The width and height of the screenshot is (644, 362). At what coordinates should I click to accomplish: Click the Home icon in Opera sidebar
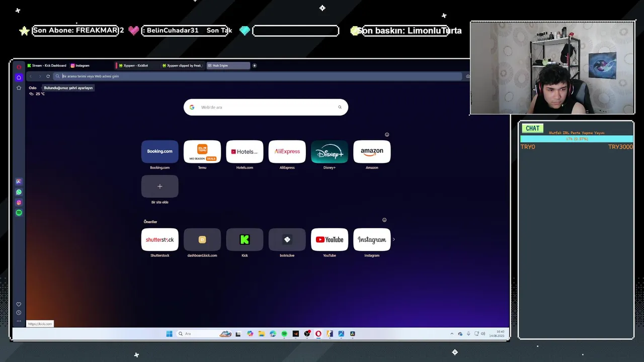point(19,77)
